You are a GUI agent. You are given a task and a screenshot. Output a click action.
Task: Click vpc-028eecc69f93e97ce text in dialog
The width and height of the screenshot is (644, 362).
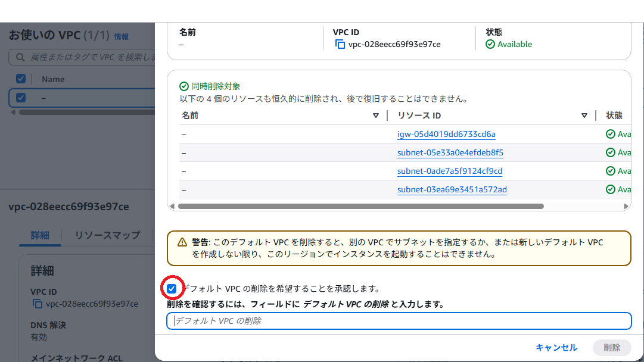click(x=394, y=44)
